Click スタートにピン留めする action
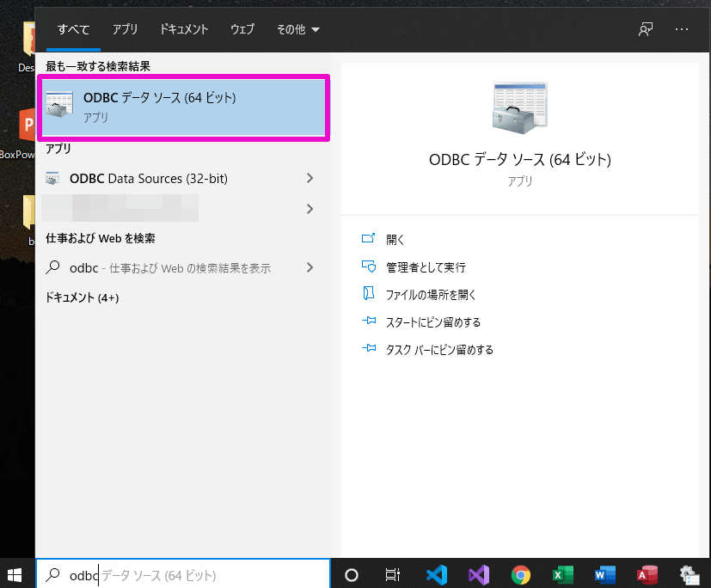The image size is (711, 588). tap(433, 322)
